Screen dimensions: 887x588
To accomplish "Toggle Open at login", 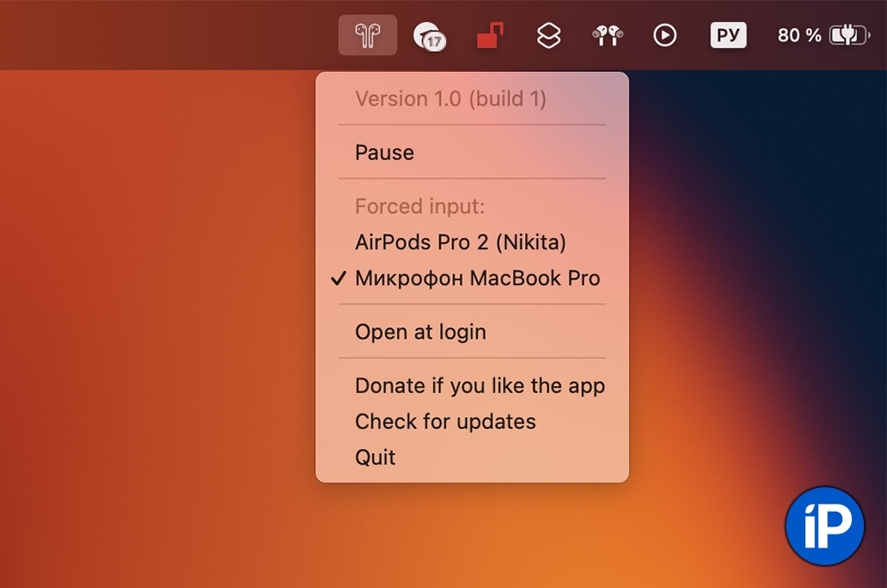I will (x=472, y=332).
